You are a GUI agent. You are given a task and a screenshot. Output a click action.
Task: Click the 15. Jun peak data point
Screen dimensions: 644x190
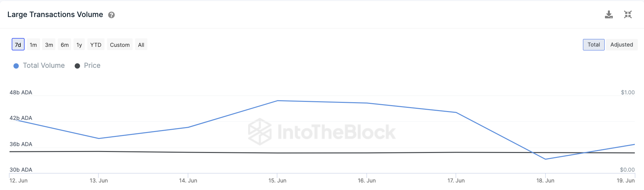pyautogui.click(x=277, y=101)
